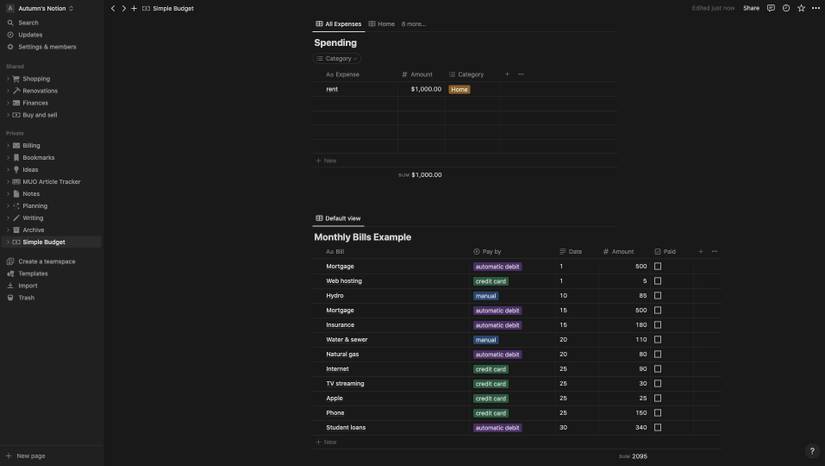Select the Default view tab
This screenshot has width=825, height=466.
338,218
